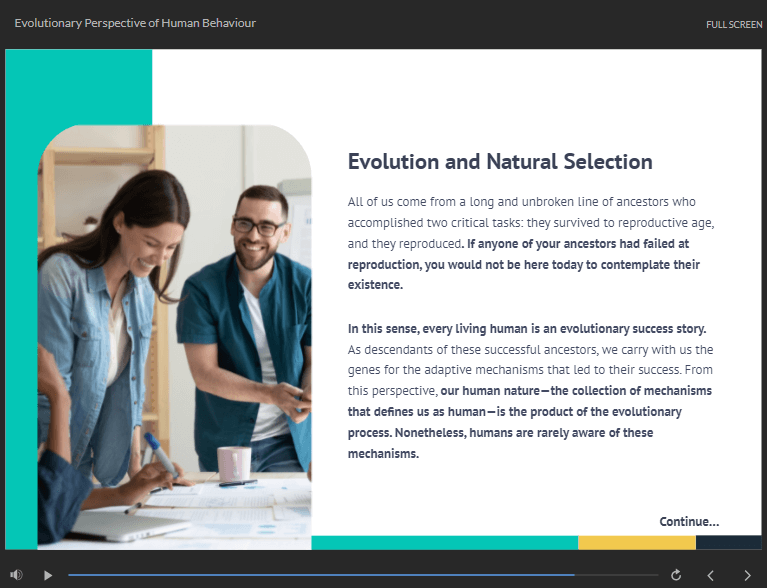Click the photo of two smiling coworkers
The image size is (767, 588).
pos(174,337)
